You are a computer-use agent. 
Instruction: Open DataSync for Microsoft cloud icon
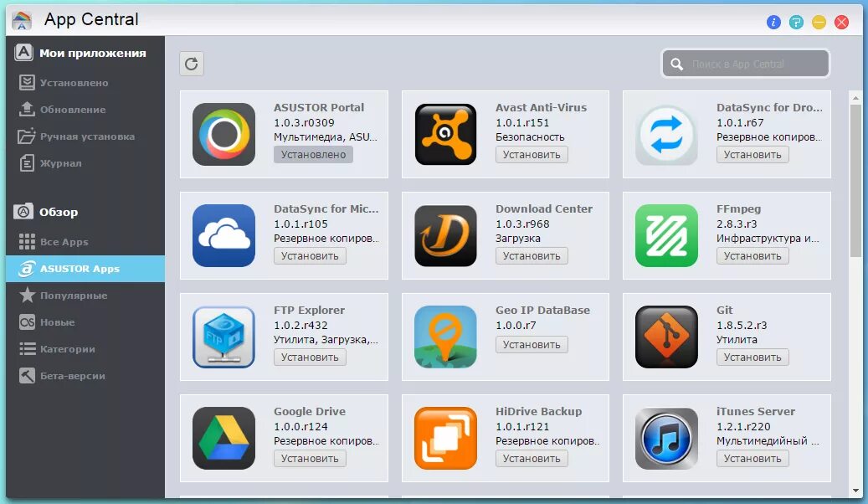[x=223, y=235]
